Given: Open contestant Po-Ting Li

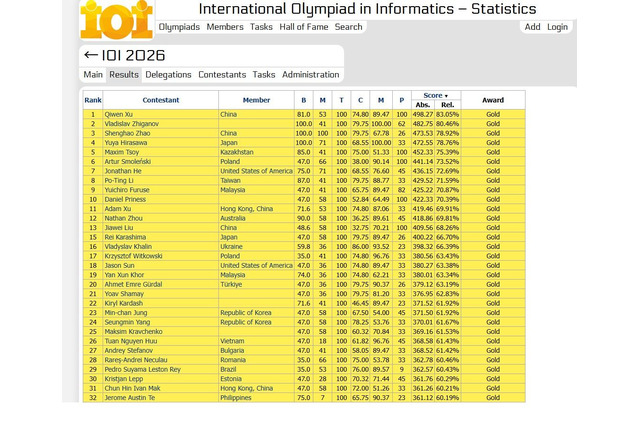Looking at the screenshot, I should [119, 180].
